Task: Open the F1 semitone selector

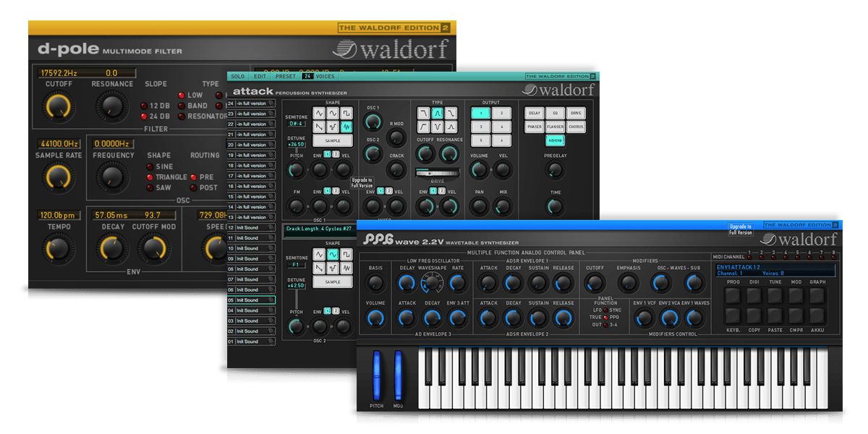Action: tap(297, 265)
